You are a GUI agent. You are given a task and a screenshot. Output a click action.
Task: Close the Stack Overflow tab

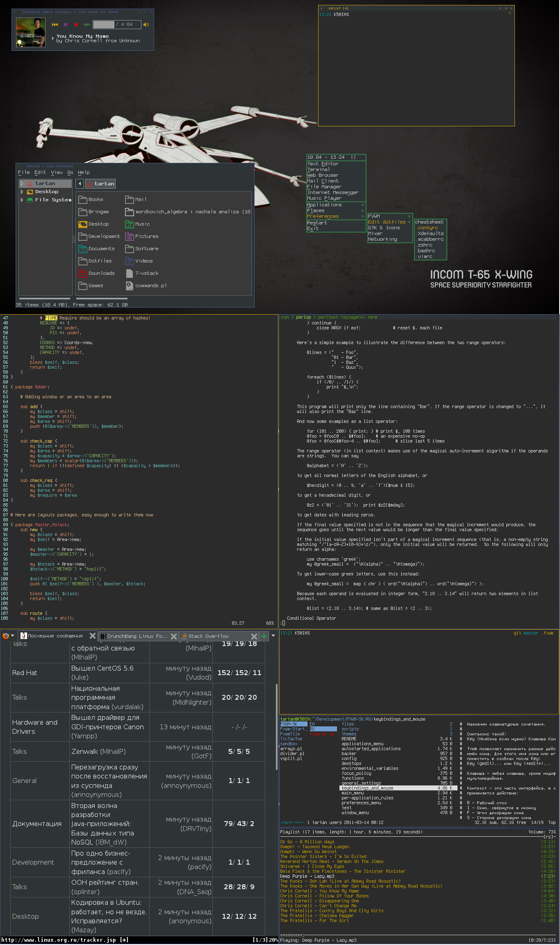tap(254, 637)
